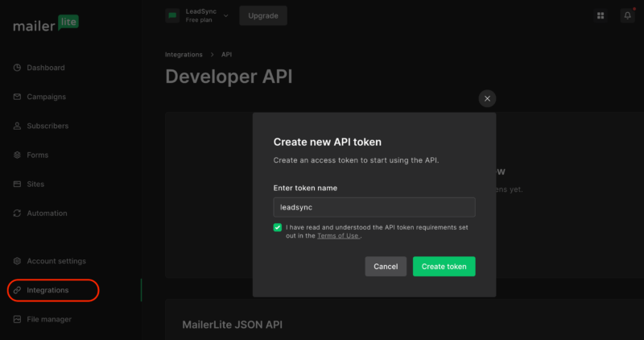Click the File manager icon
Screen dimensions: 644x340
click(18, 319)
